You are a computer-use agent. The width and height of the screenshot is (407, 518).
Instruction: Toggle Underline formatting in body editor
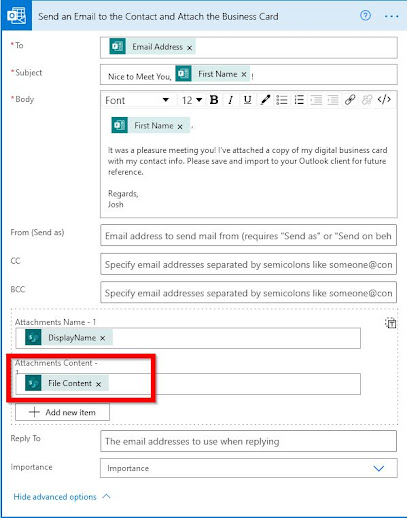coord(247,100)
